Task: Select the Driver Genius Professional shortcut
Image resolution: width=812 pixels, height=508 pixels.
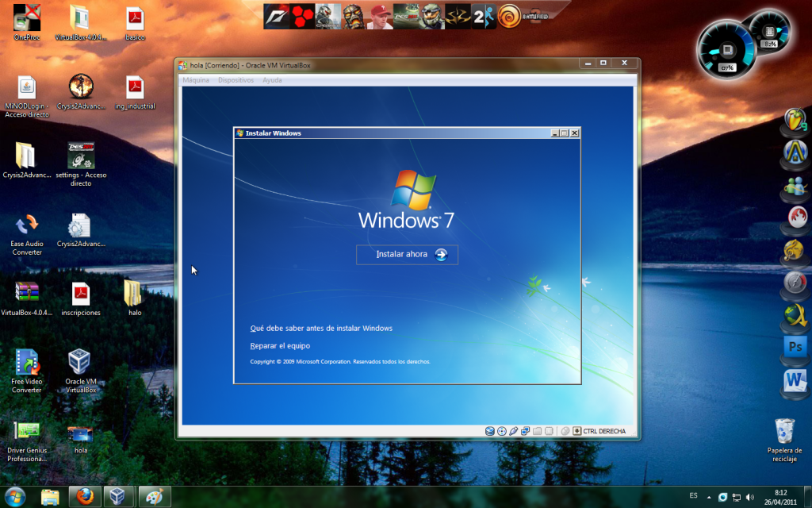Action: tap(27, 441)
